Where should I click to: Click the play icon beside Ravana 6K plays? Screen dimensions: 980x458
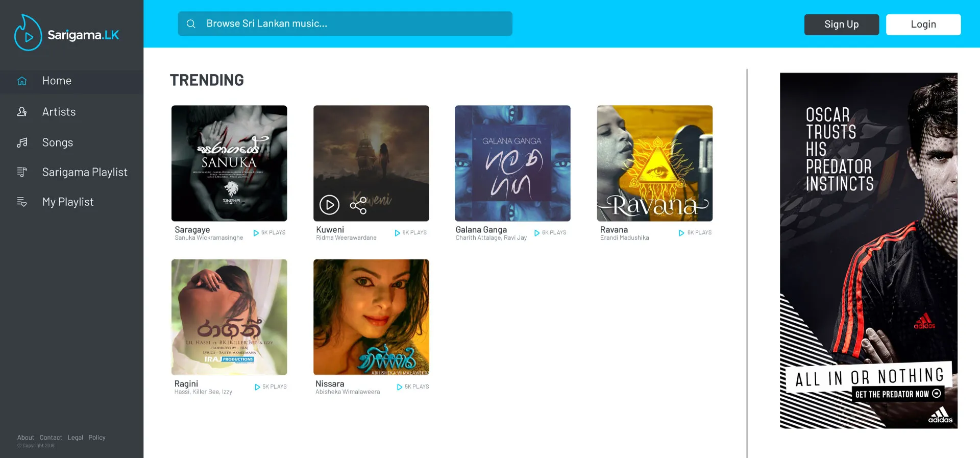click(681, 233)
